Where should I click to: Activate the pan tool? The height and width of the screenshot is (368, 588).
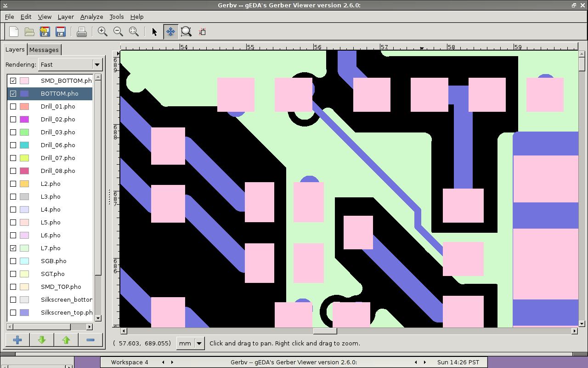(x=170, y=32)
